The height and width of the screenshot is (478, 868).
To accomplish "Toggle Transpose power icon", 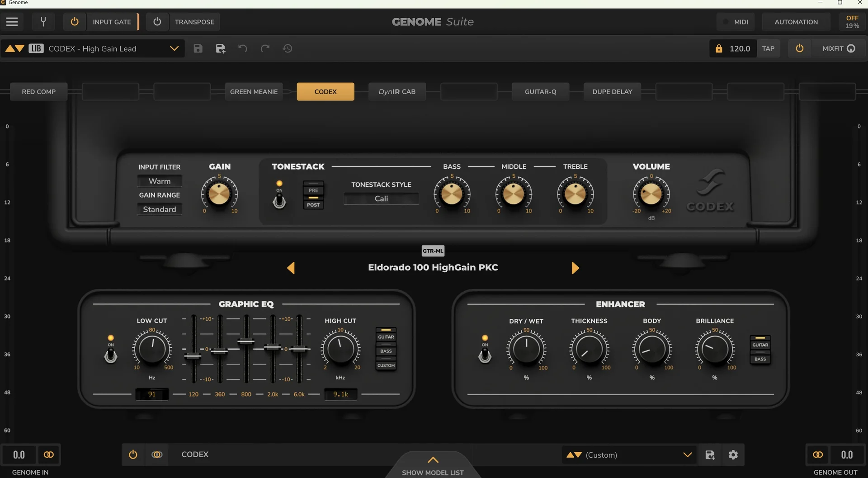I will 157,22.
